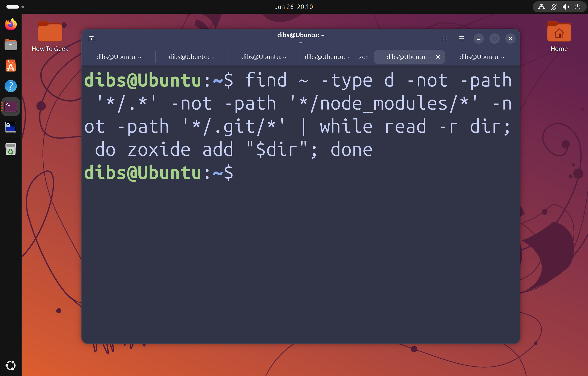Viewport: 588px width, 376px height.
Task: Open the Home desktop folder
Action: click(x=559, y=37)
